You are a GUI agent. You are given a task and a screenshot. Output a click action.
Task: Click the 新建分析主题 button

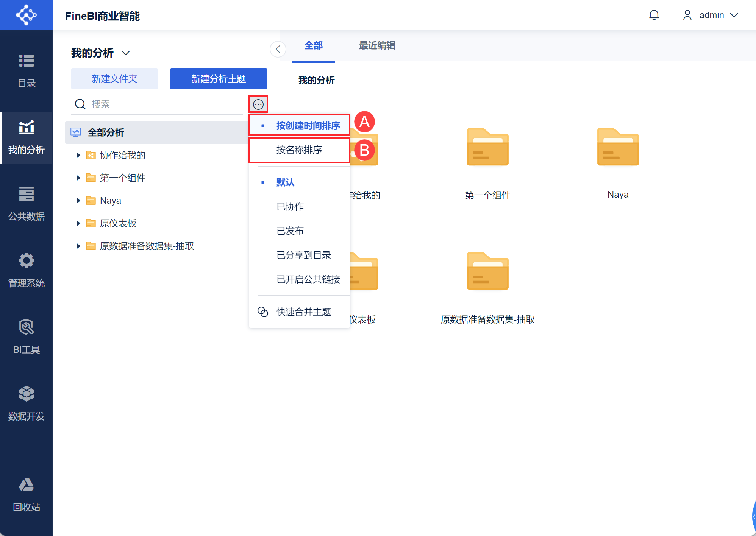(219, 79)
